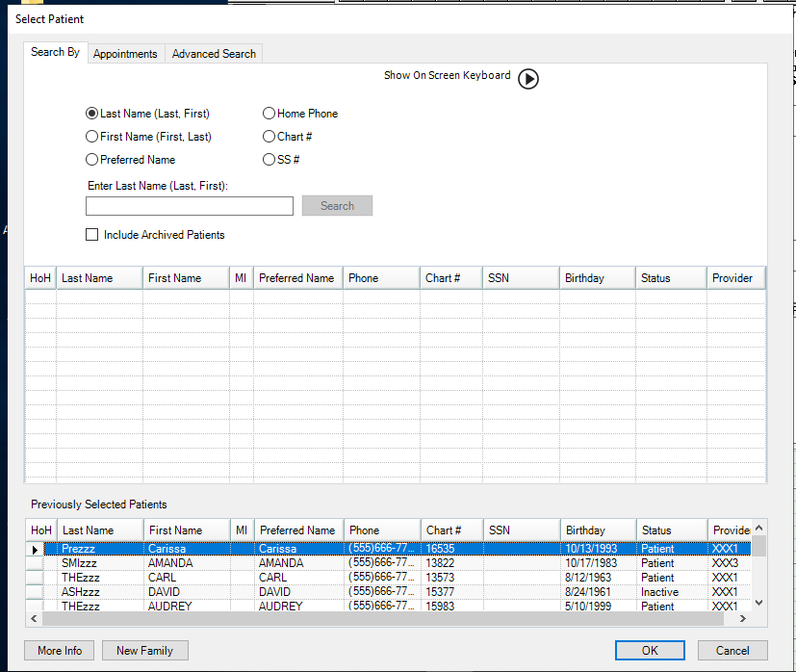The width and height of the screenshot is (796, 672).
Task: Click the Provider column header in results grid
Action: (x=736, y=278)
